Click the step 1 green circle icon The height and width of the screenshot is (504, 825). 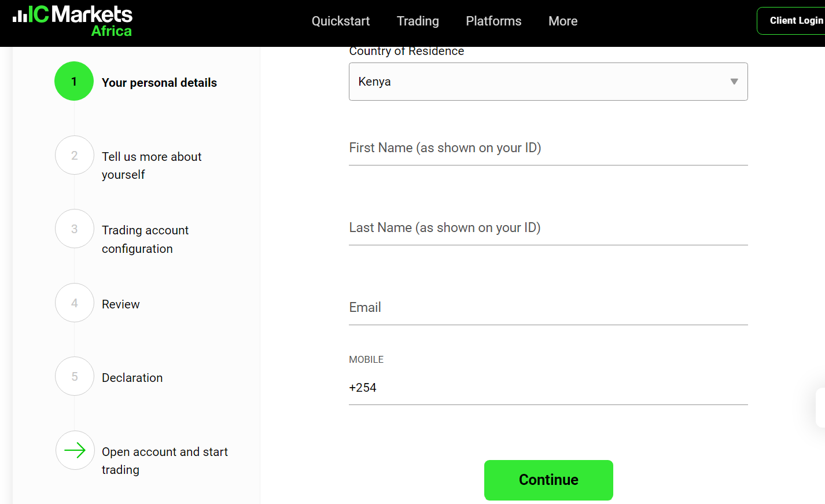74,82
